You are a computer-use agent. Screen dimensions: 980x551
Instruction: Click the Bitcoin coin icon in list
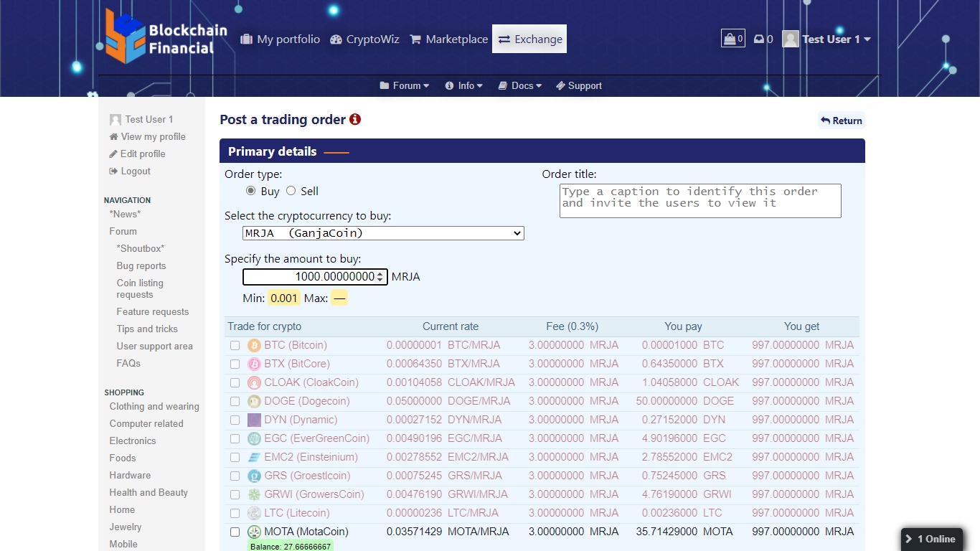pyautogui.click(x=254, y=346)
